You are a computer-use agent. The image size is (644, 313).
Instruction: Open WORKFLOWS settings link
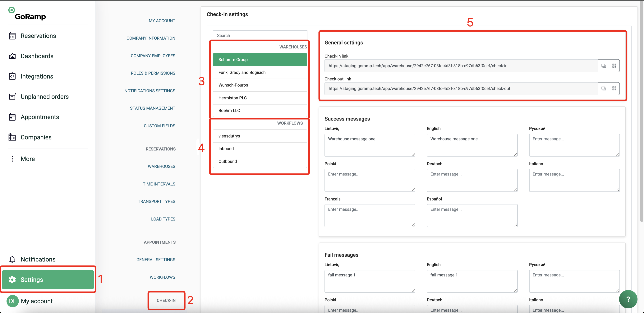(162, 277)
